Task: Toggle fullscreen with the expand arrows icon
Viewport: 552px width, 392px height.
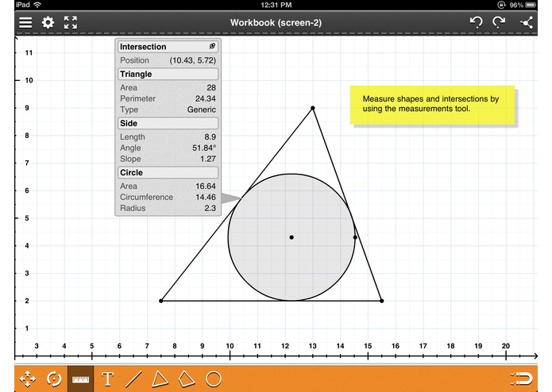Action: (x=71, y=22)
